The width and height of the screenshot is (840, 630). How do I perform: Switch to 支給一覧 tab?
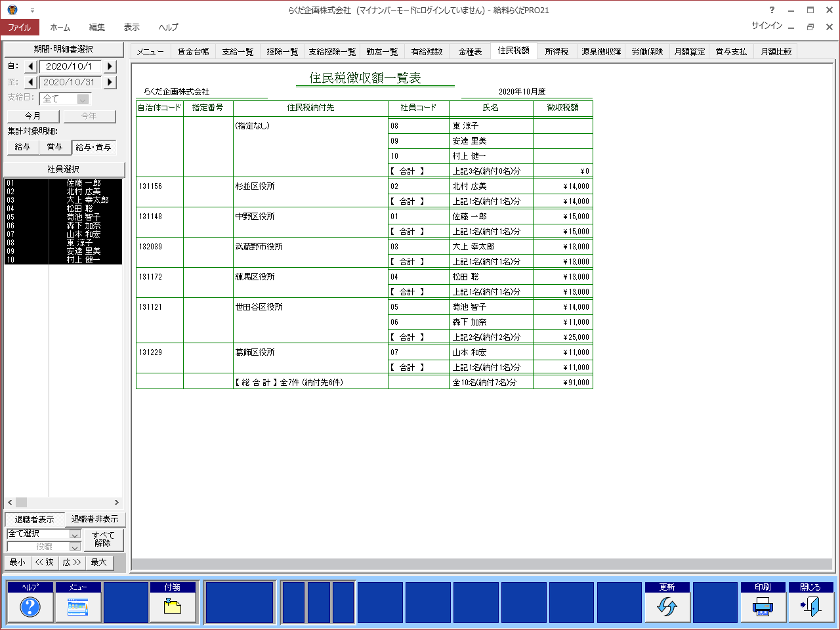click(238, 51)
